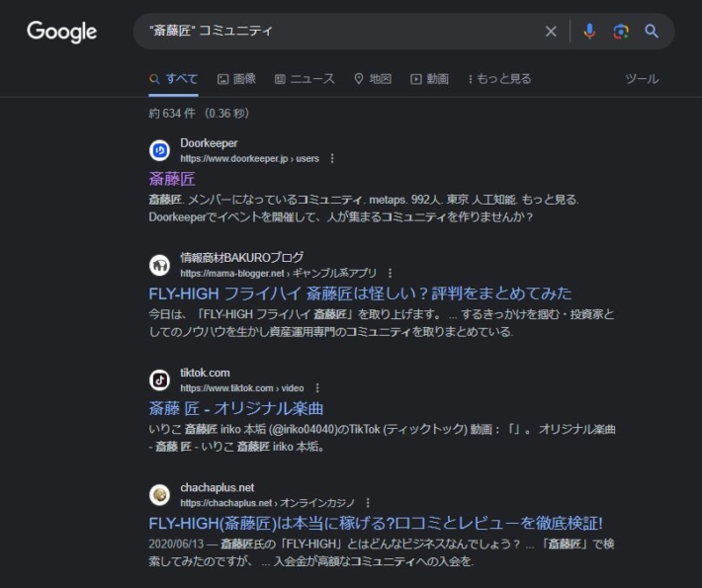
Task: Open FLY-HIGH フライハイ 斎藤匠は怪しい result
Action: click(361, 294)
